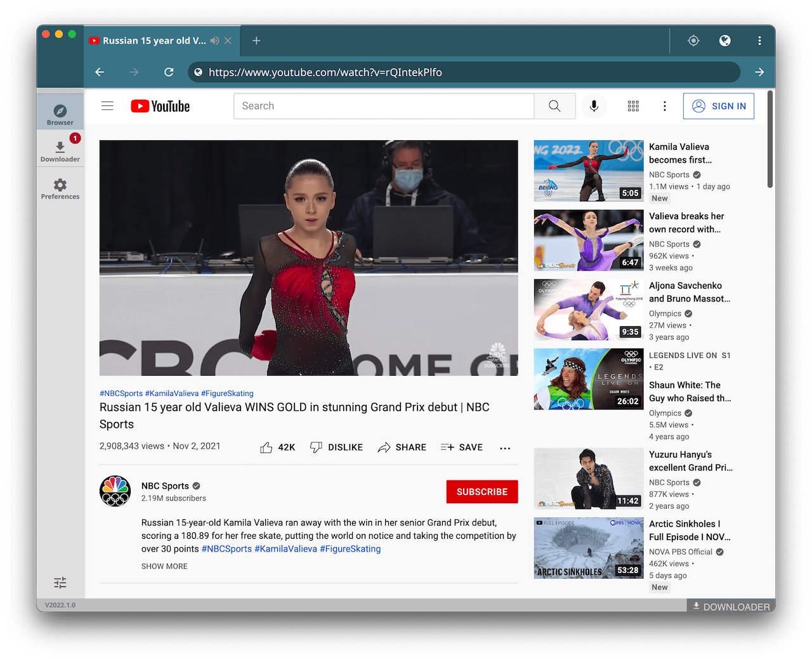
Task: Click in the YouTube Search field
Action: click(x=384, y=106)
